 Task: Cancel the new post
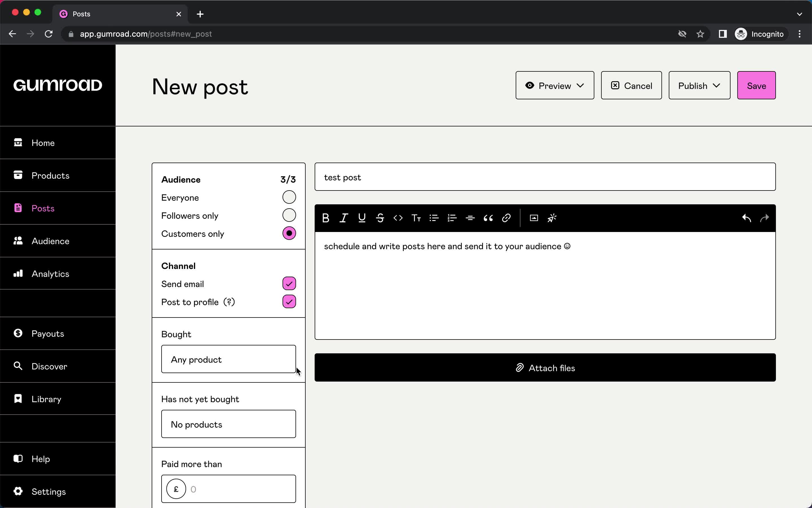631,85
